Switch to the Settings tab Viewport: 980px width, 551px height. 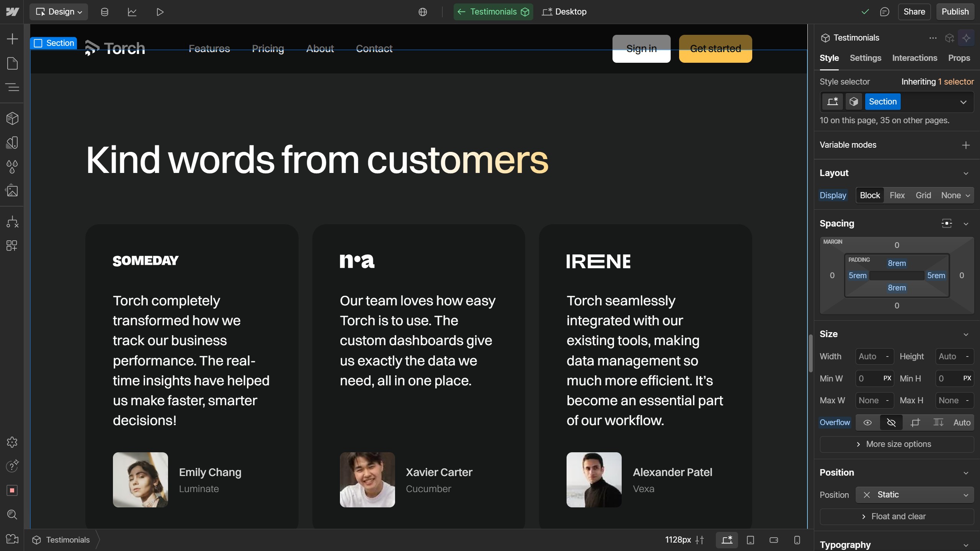click(x=865, y=58)
